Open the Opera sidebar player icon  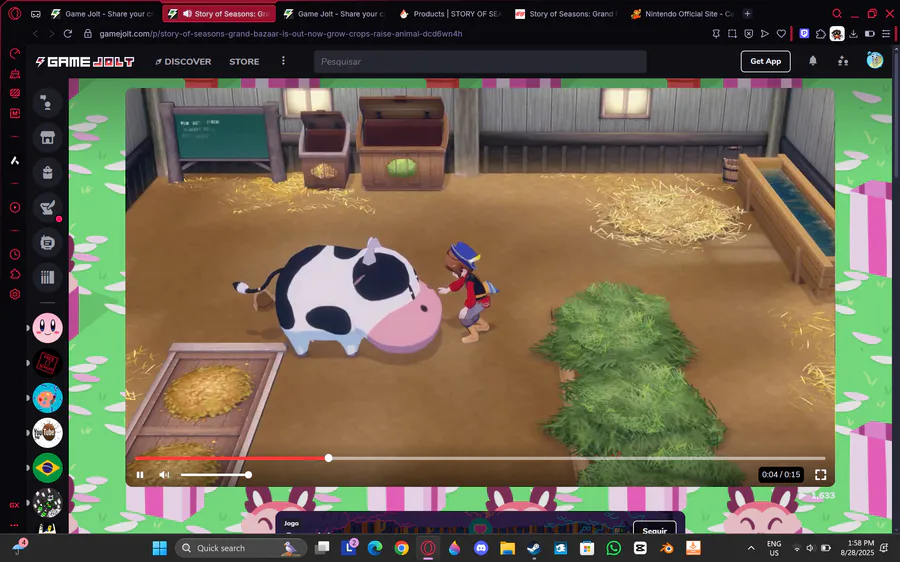(15, 207)
